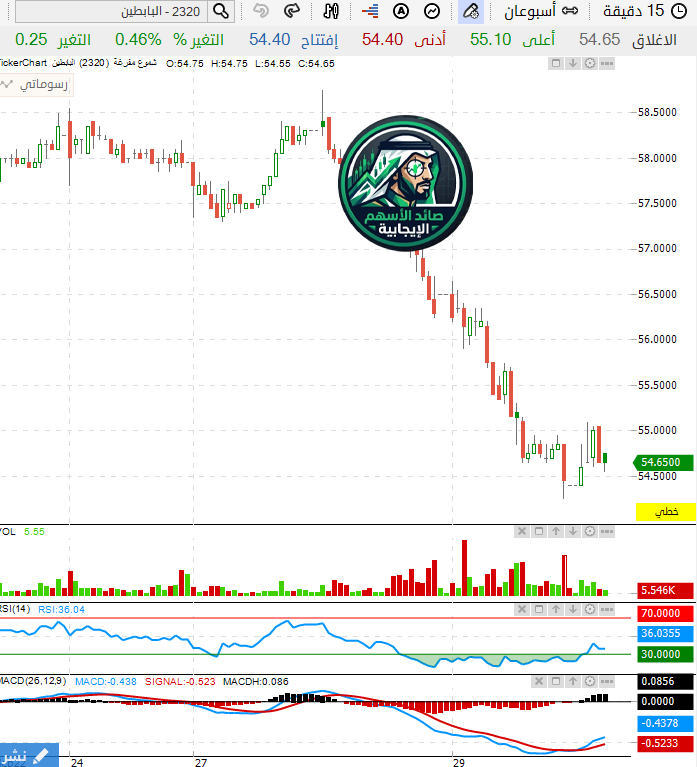Click the circled A auto-scale icon

(x=401, y=11)
